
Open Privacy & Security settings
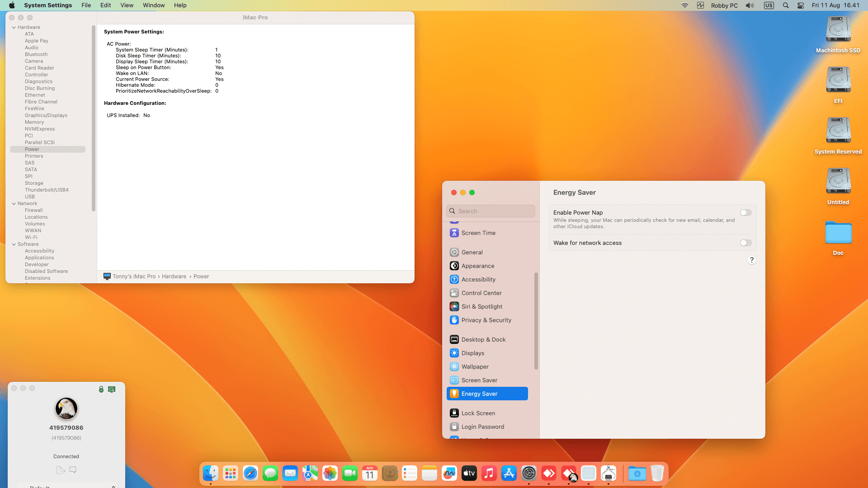[487, 320]
